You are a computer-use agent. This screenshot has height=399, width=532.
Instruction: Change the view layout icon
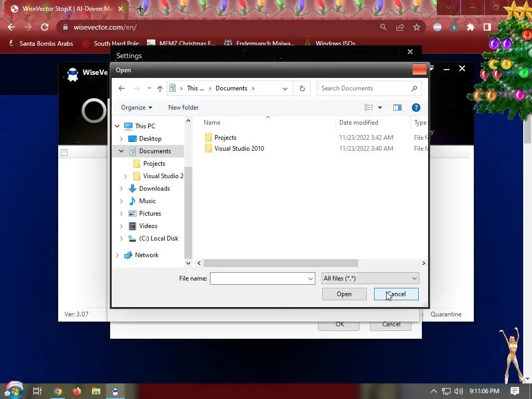point(369,108)
